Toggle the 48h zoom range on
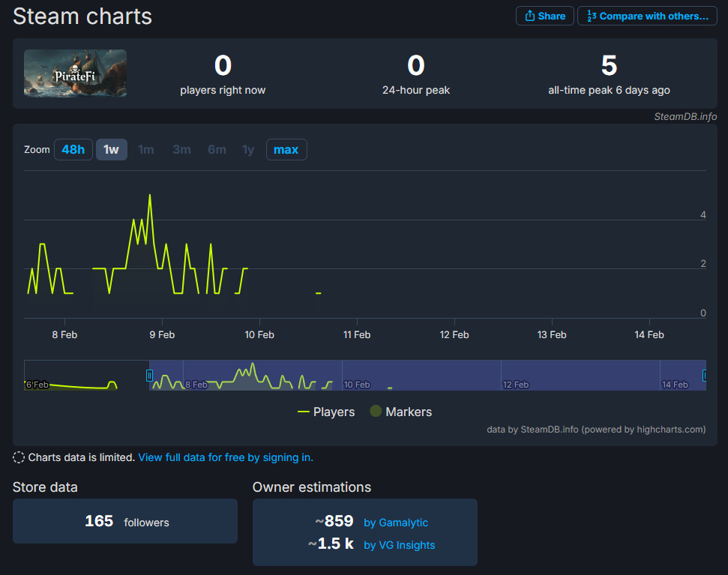This screenshot has height=575, width=728. click(73, 149)
